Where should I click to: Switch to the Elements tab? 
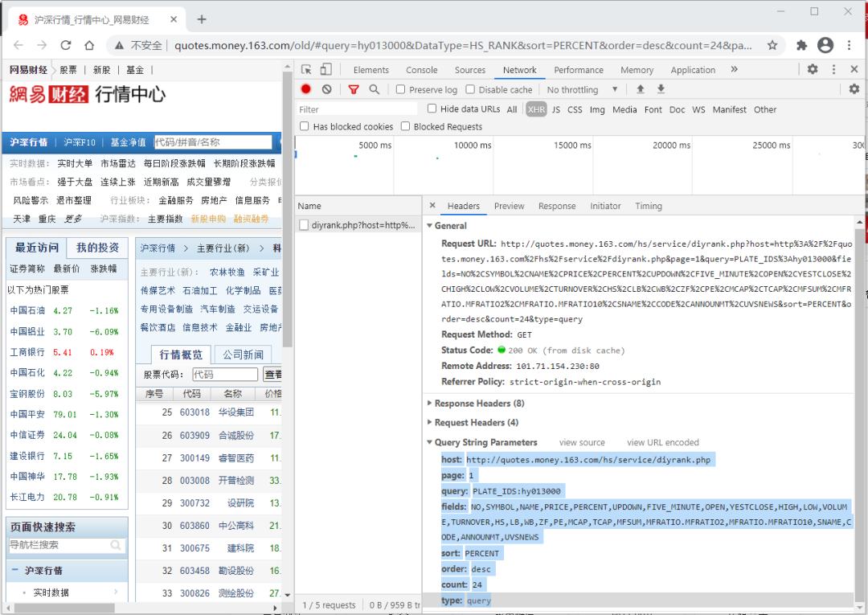tap(371, 70)
